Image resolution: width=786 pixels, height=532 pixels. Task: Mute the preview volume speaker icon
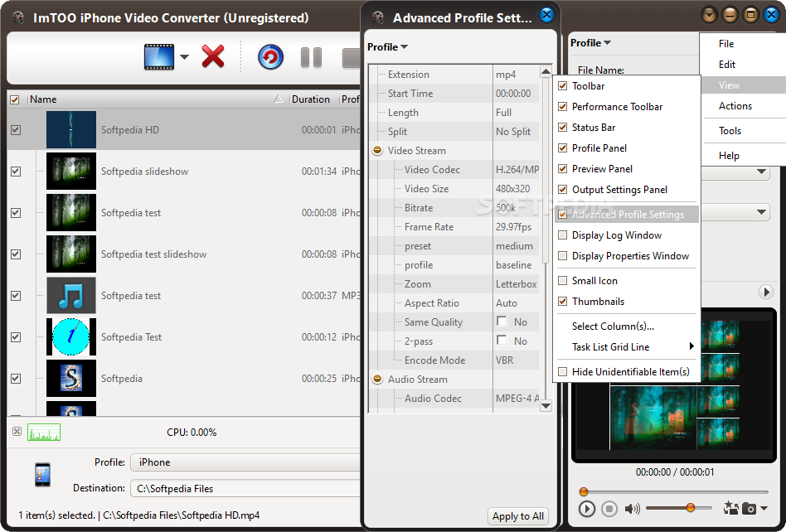point(632,509)
